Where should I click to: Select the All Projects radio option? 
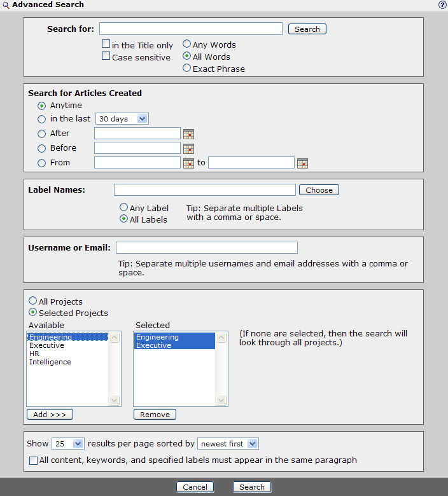pyautogui.click(x=33, y=301)
